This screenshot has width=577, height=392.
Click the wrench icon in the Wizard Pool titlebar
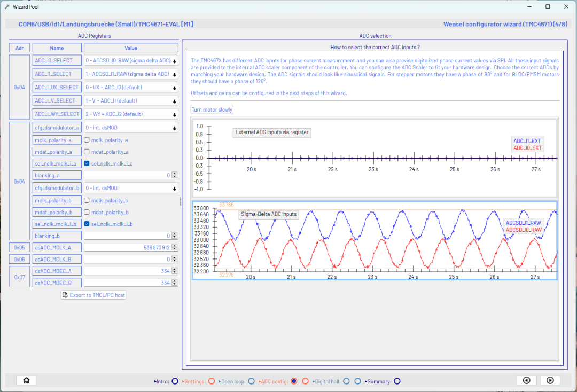click(6, 6)
